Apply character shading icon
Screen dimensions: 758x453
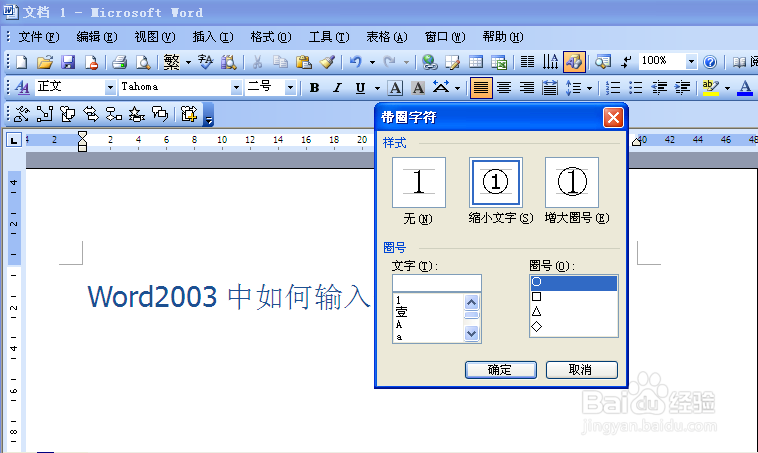pyautogui.click(x=418, y=88)
